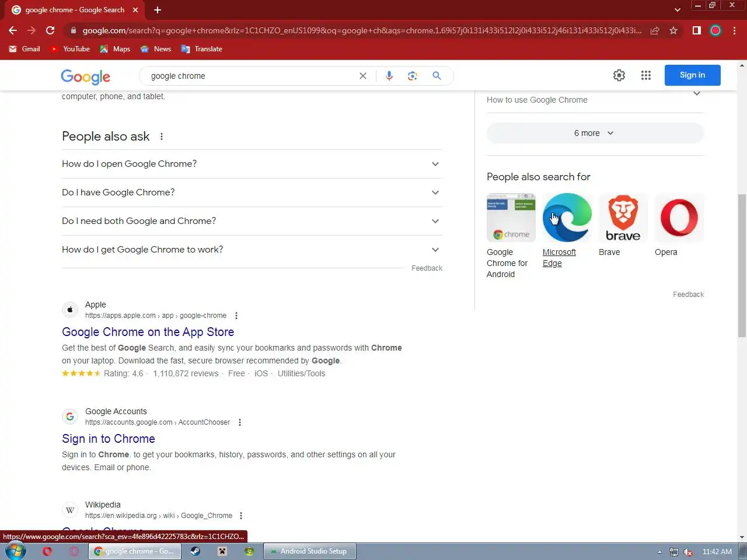Screen dimensions: 747x560
Task: Clear the search box with X icon
Action: 363,76
